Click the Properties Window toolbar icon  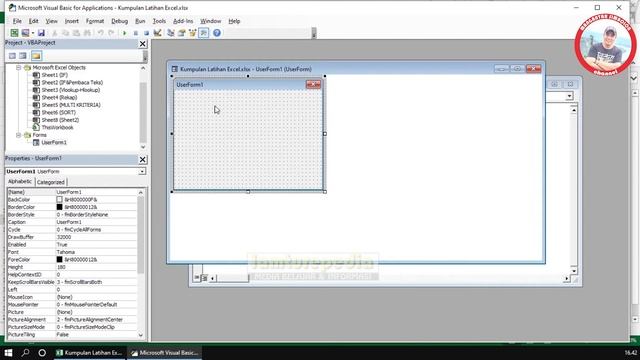tap(182, 33)
